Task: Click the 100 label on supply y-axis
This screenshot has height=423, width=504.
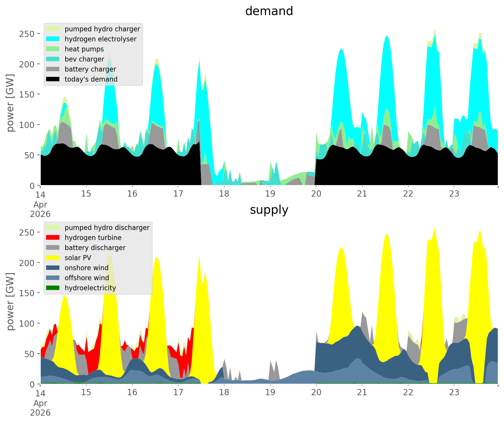Action: pyautogui.click(x=27, y=323)
